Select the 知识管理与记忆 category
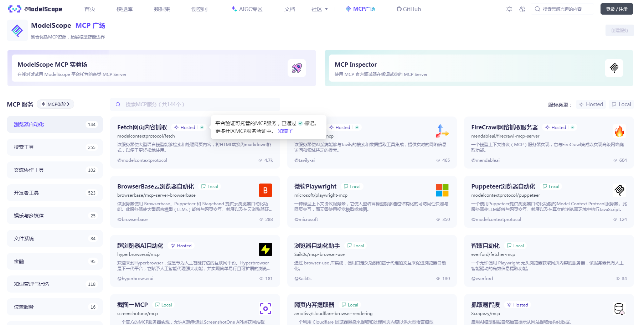Image resolution: width=644 pixels, height=325 pixels. (55, 284)
